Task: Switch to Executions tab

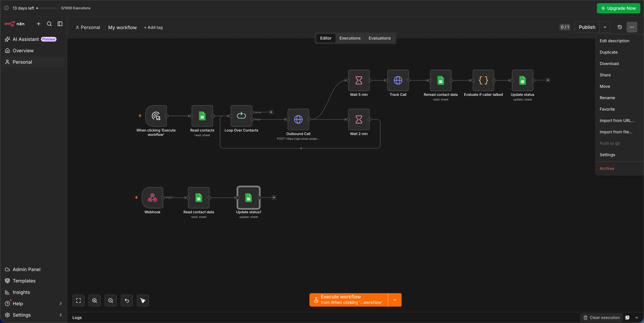Action: [350, 38]
